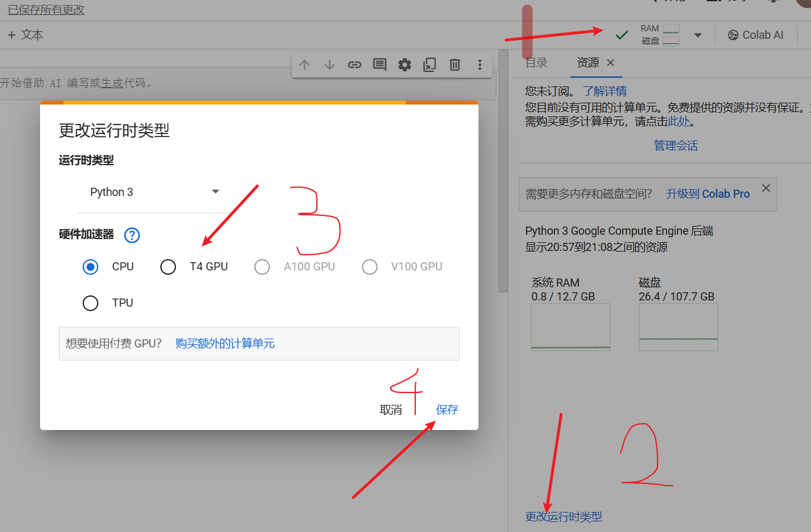
Task: Add a text cell with + 文本
Action: coord(26,35)
